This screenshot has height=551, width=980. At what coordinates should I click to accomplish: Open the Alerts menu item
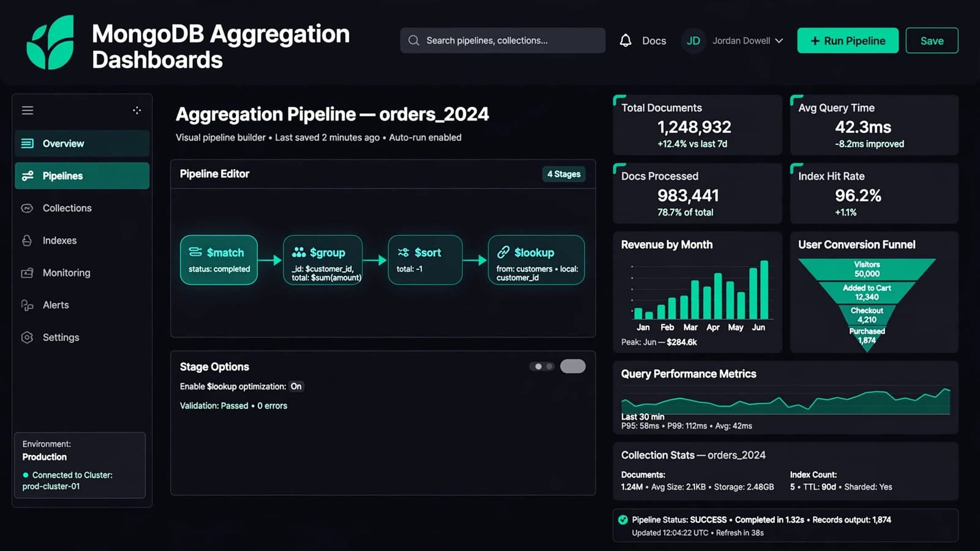click(82, 305)
